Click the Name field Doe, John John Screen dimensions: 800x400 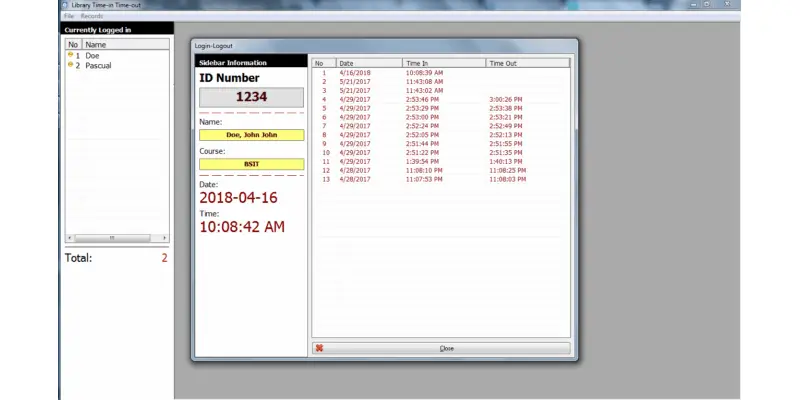[252, 135]
